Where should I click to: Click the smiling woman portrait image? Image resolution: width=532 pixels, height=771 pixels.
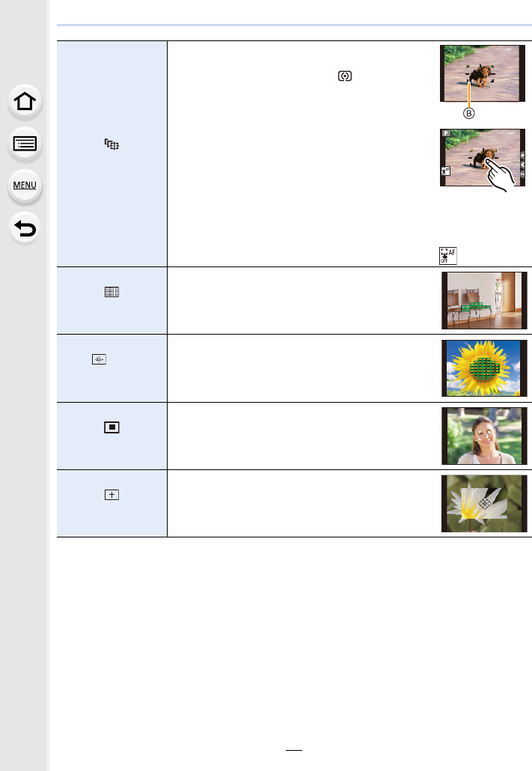pos(484,436)
